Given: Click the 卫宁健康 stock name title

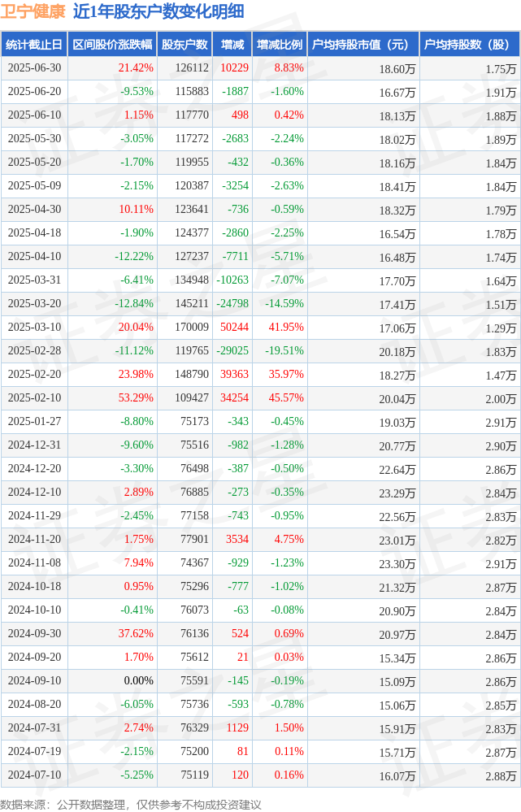Looking at the screenshot, I should tap(33, 11).
